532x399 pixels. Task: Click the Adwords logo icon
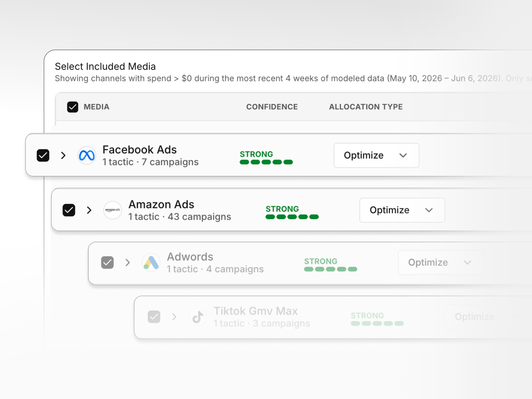[151, 263]
